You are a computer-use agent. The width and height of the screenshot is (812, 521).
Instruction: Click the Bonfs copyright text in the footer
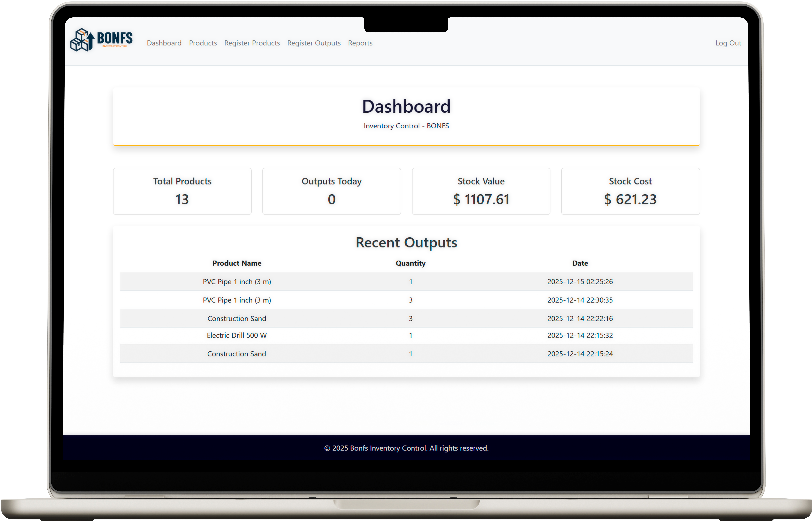coord(406,448)
